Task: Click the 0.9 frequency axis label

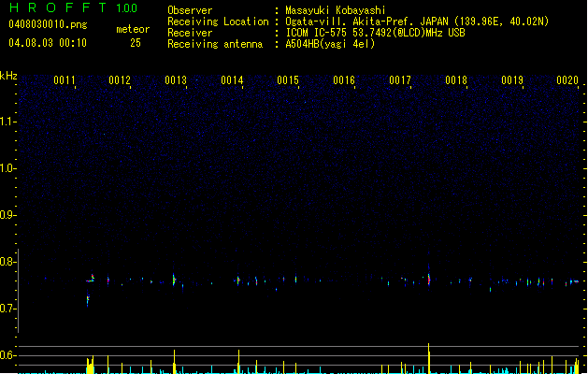Action: click(x=7, y=215)
